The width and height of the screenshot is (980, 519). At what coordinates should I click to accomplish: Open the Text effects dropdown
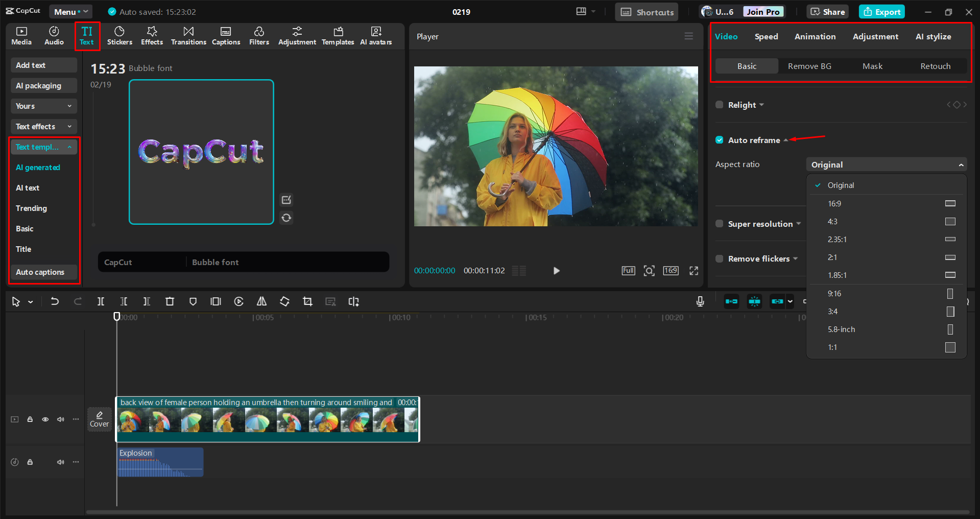point(43,126)
